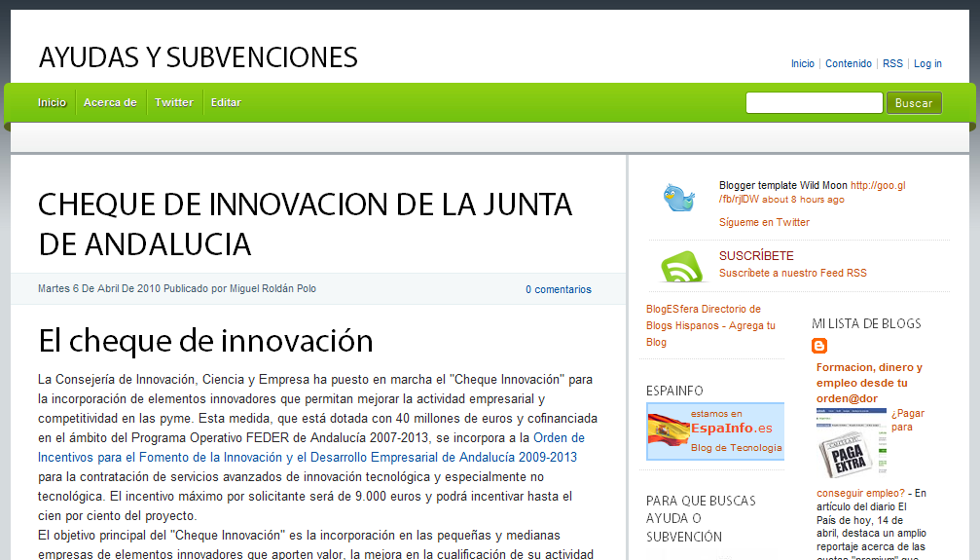Open the Acerca de menu item
The width and height of the screenshot is (980, 560).
[x=110, y=102]
